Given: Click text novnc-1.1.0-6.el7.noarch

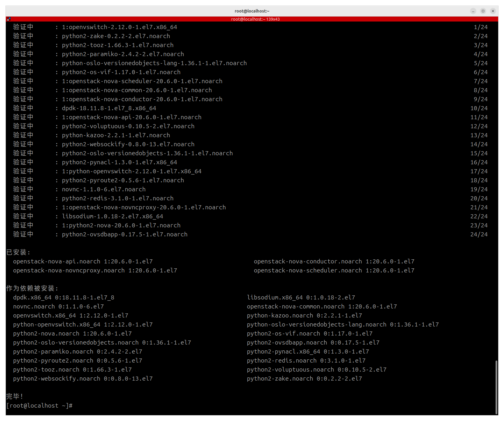Looking at the screenshot, I should pos(104,189).
